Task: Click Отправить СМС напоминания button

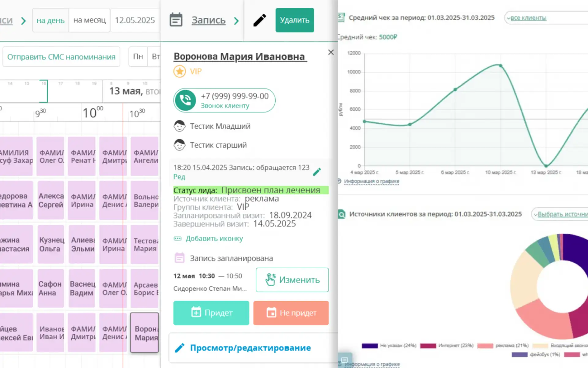Action: tap(61, 57)
